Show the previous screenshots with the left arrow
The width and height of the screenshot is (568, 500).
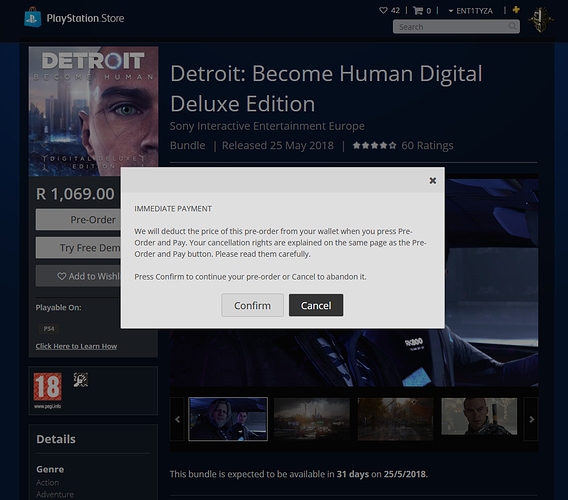pyautogui.click(x=177, y=419)
